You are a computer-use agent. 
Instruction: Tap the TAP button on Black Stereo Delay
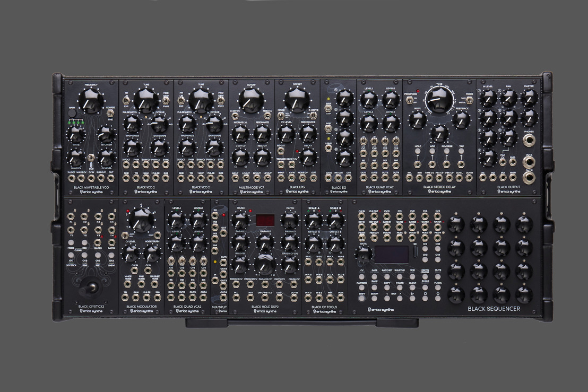[x=461, y=151]
